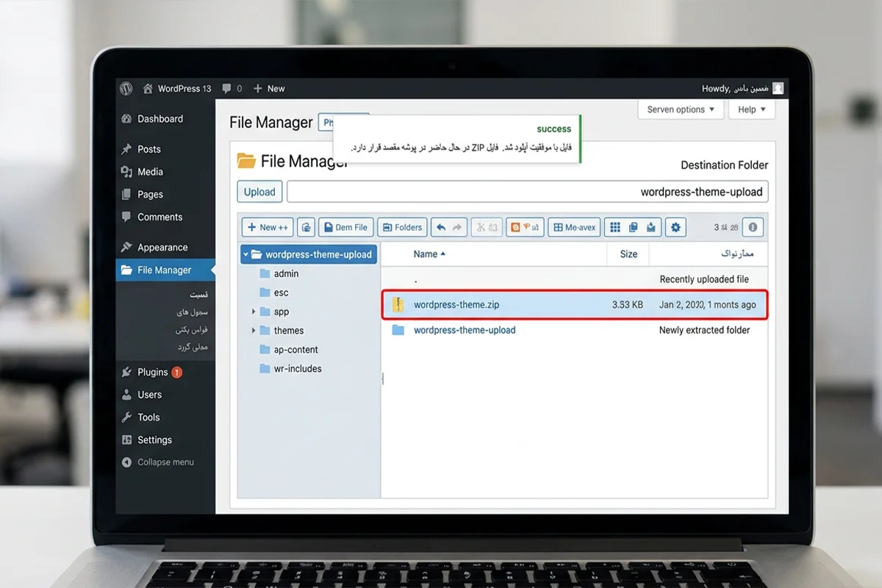
Task: Open Dashboard in the sidebar
Action: pyautogui.click(x=160, y=118)
